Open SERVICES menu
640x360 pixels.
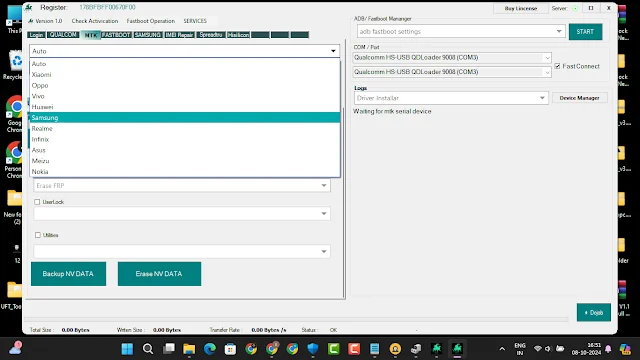pyautogui.click(x=195, y=21)
